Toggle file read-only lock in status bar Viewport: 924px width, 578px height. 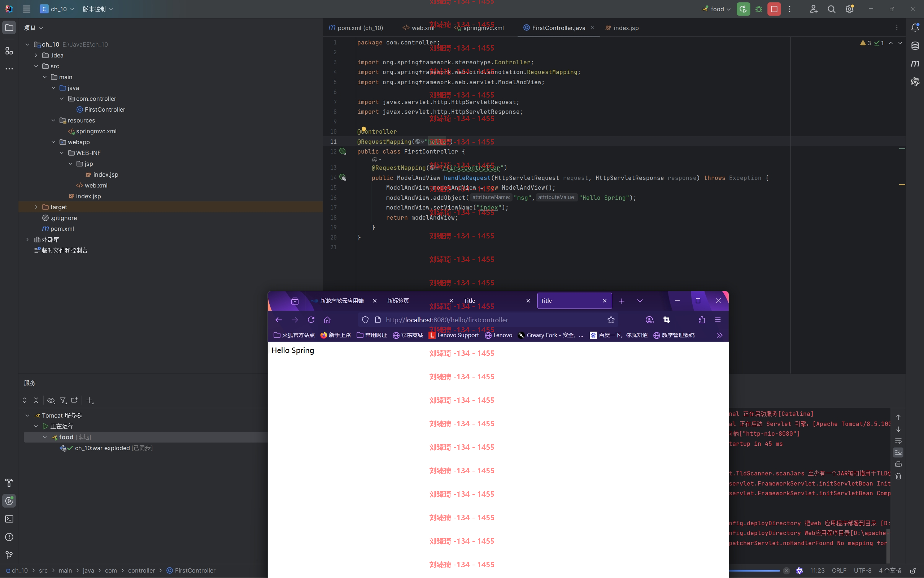pyautogui.click(x=913, y=570)
